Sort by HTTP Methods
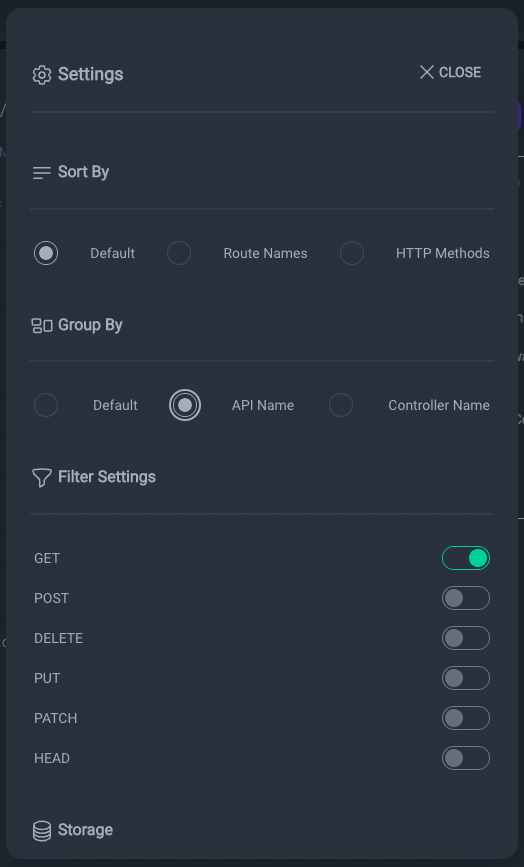Screen dimensions: 524x867 [352, 253]
